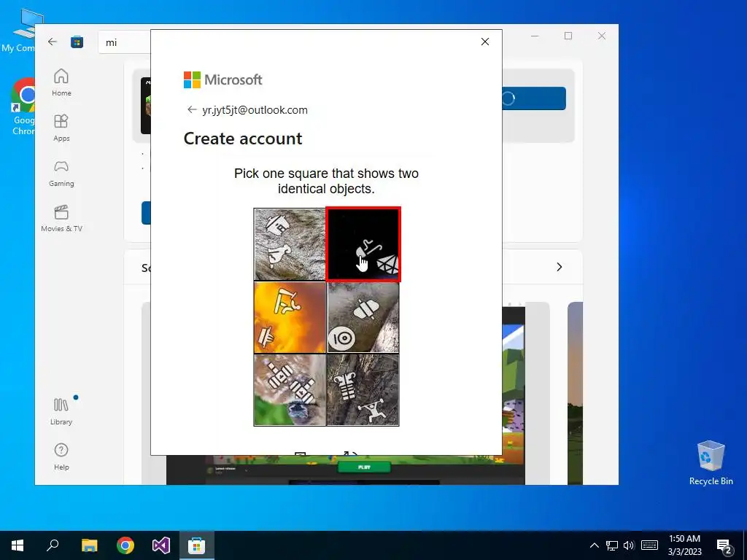Click the Microsoft Store logo icon

pyautogui.click(x=77, y=42)
